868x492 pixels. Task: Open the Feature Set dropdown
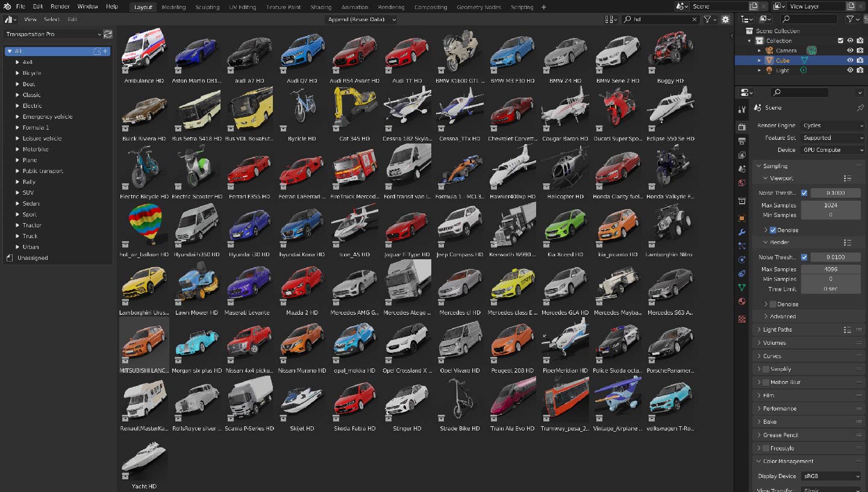tap(832, 137)
